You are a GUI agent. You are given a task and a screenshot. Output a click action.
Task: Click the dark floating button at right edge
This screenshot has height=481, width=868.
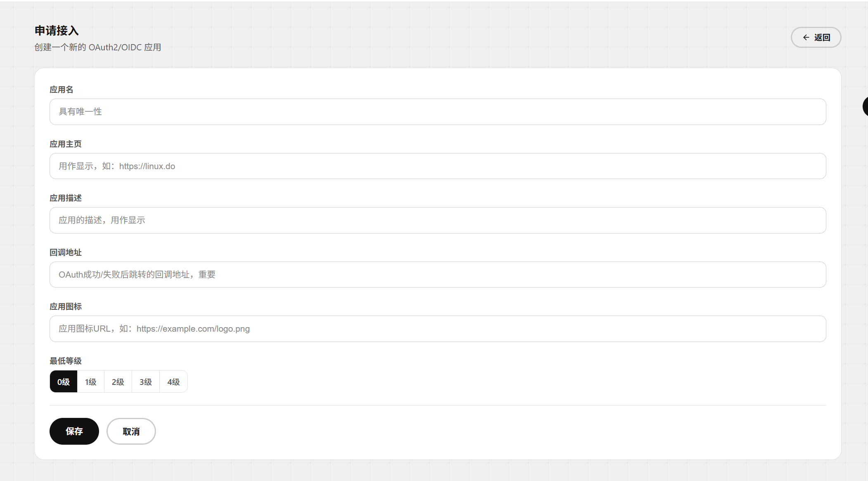865,106
